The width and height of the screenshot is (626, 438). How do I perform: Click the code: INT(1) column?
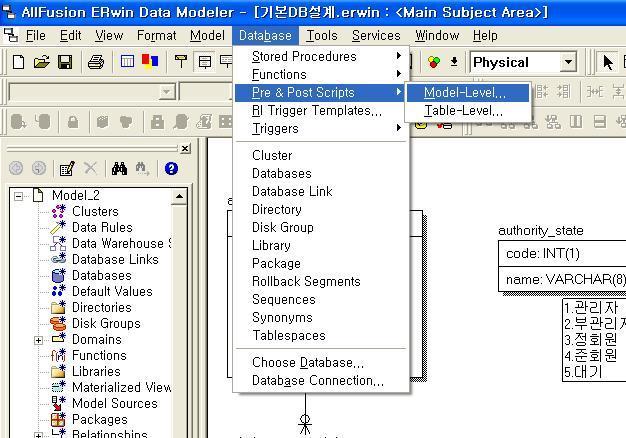(543, 254)
